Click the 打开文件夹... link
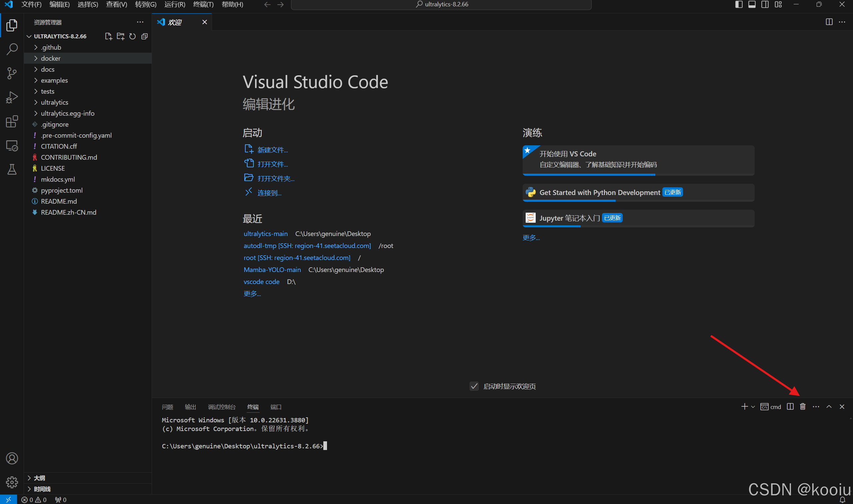This screenshot has width=853, height=504. click(275, 179)
